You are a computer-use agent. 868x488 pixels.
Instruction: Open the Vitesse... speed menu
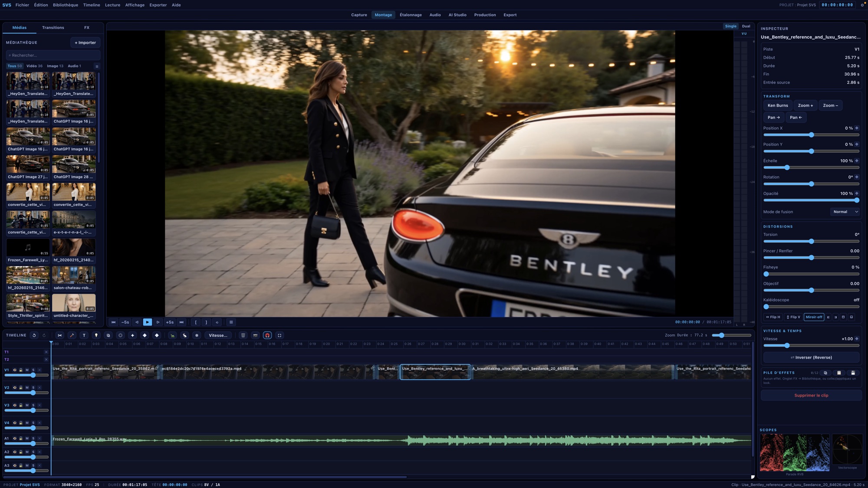click(218, 335)
